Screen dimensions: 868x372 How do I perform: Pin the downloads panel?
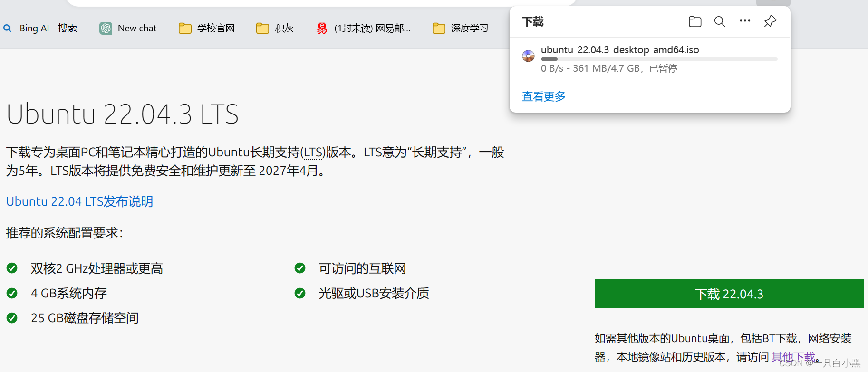tap(770, 21)
